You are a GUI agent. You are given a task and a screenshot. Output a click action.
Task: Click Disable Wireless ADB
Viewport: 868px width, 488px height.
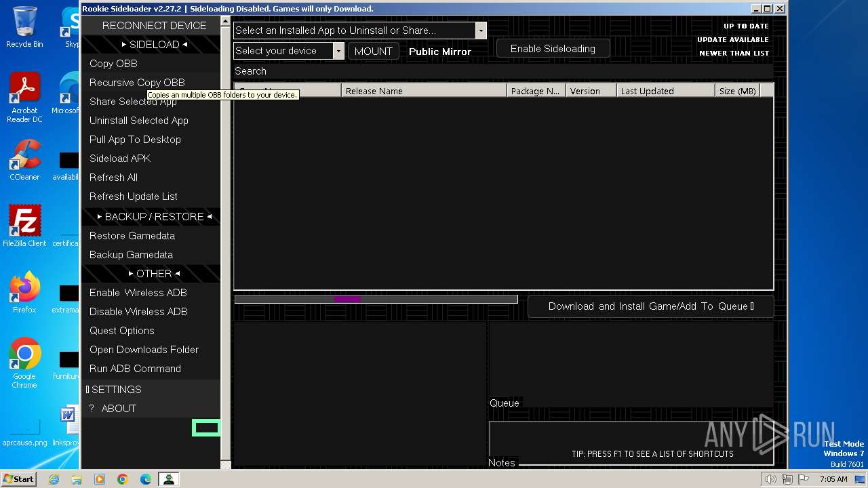coord(151,312)
